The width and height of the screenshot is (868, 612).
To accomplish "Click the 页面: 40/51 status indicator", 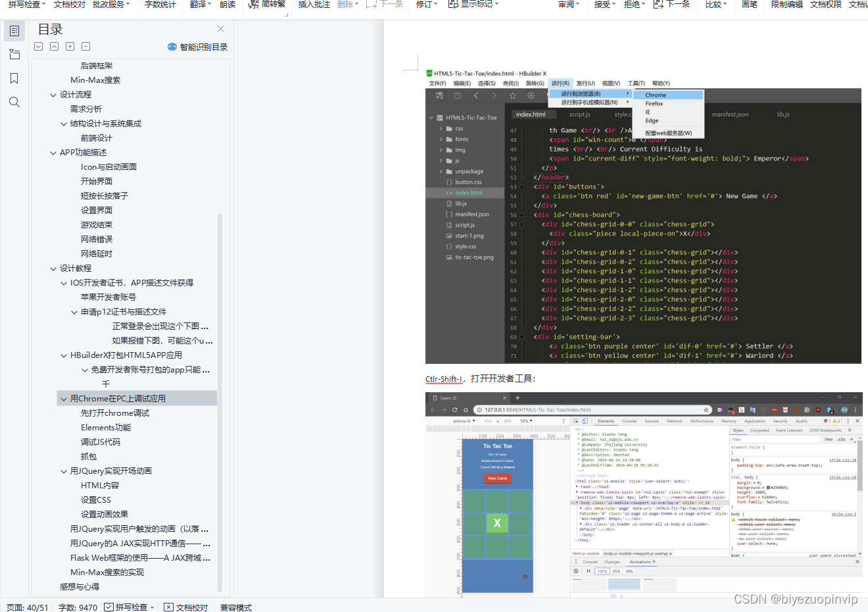I will tap(27, 607).
